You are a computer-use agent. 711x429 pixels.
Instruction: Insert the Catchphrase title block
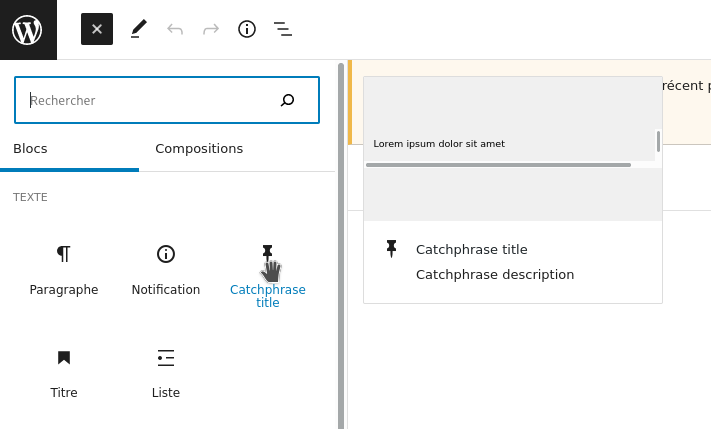[268, 277]
